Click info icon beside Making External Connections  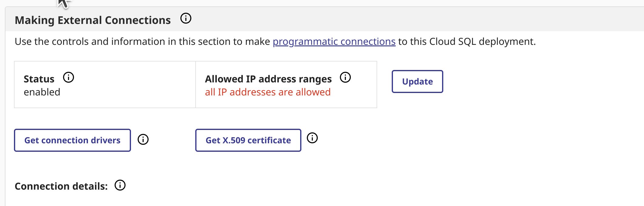pos(186,18)
